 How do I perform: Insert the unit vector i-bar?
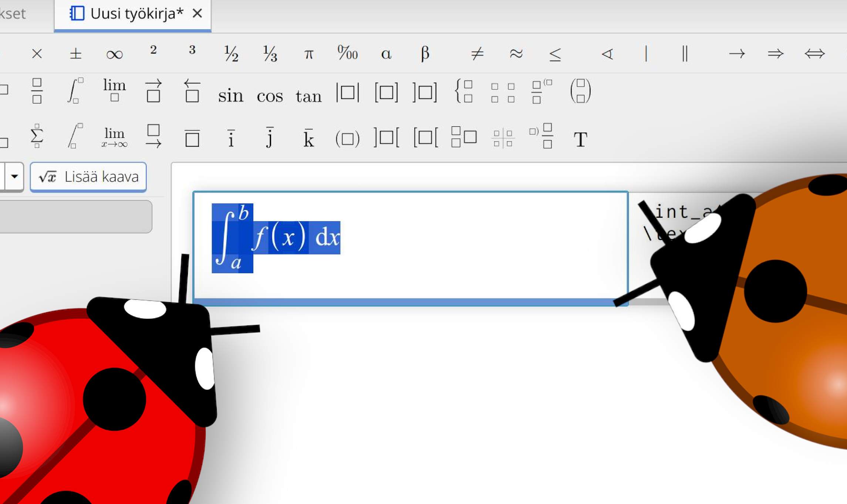tap(231, 139)
